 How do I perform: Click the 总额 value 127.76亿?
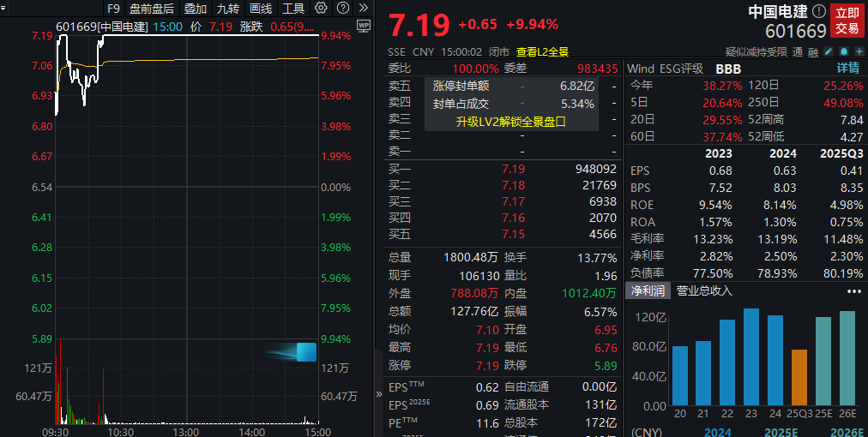click(474, 311)
